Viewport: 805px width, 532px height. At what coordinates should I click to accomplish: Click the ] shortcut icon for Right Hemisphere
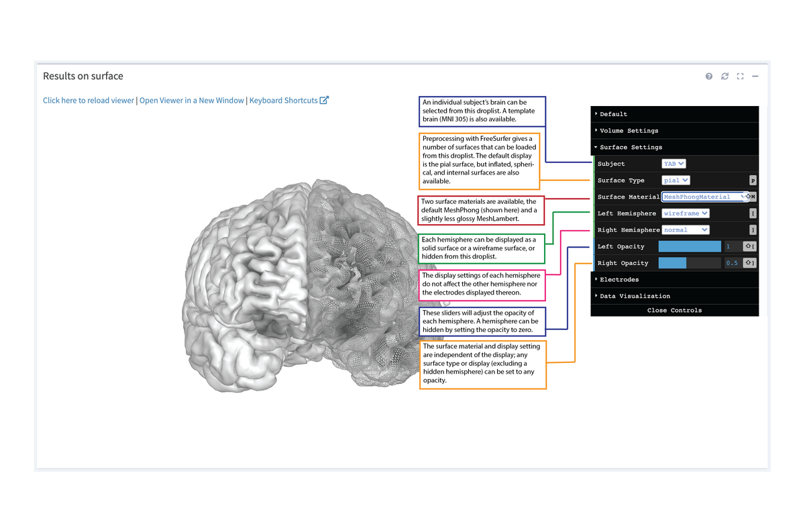753,229
